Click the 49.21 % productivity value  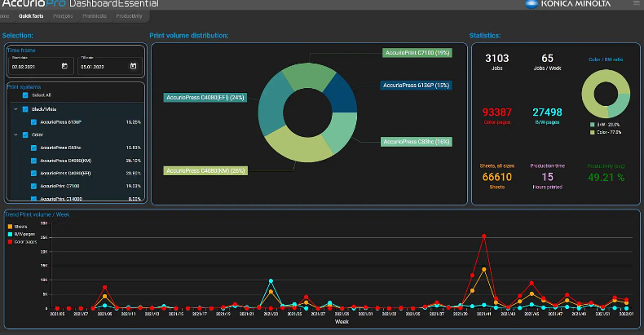point(606,178)
